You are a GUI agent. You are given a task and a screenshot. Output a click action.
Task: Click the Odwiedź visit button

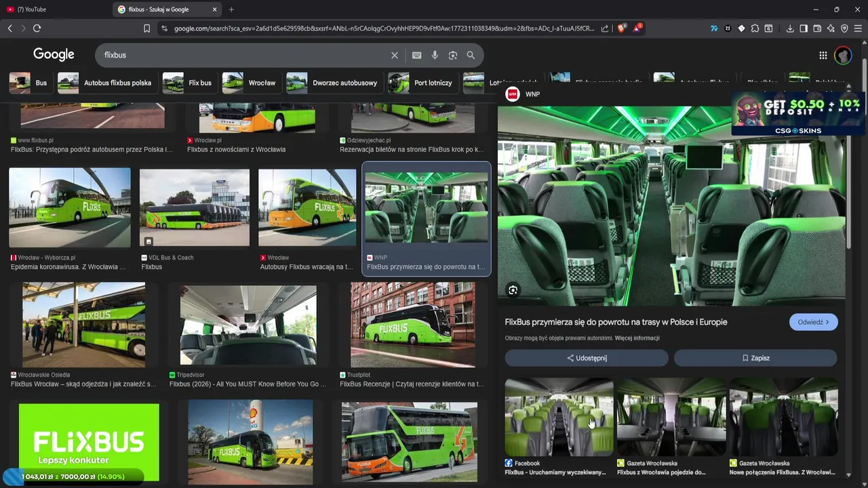coord(813,323)
